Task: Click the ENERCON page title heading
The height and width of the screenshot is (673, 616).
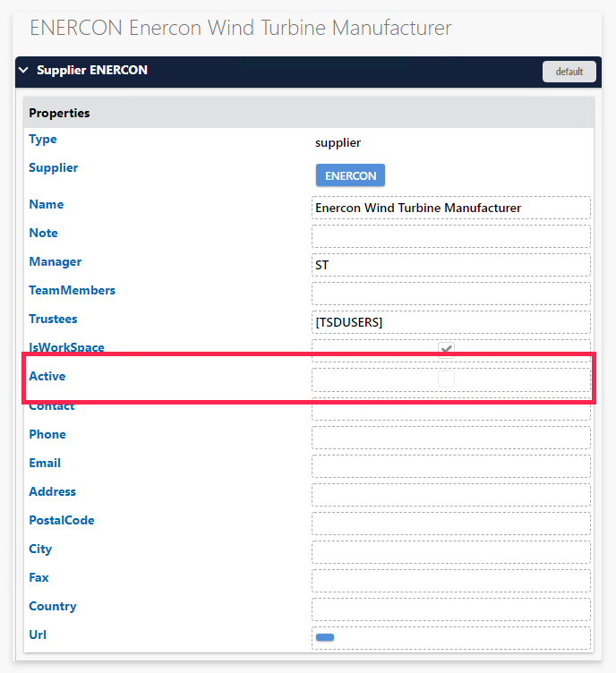Action: click(240, 28)
